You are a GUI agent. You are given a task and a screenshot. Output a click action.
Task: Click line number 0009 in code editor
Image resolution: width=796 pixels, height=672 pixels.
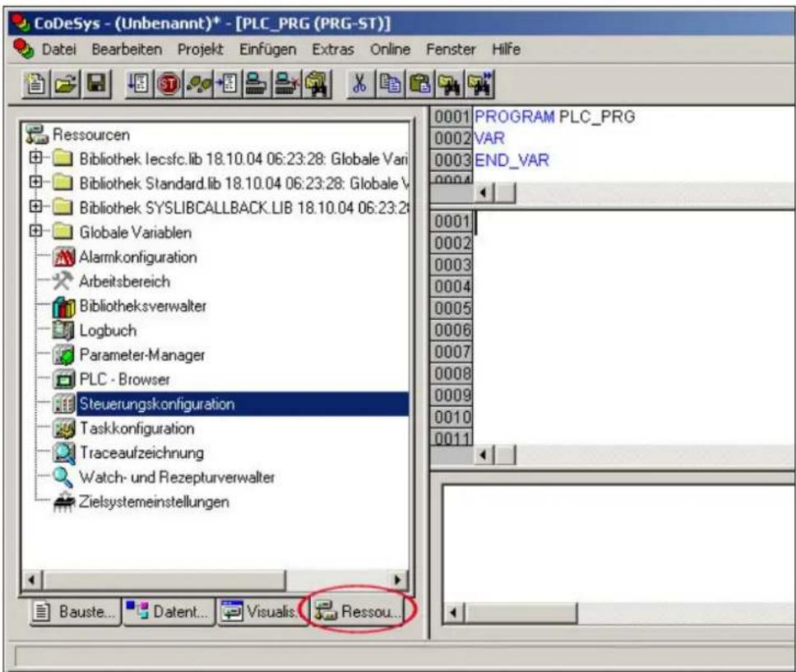(451, 395)
